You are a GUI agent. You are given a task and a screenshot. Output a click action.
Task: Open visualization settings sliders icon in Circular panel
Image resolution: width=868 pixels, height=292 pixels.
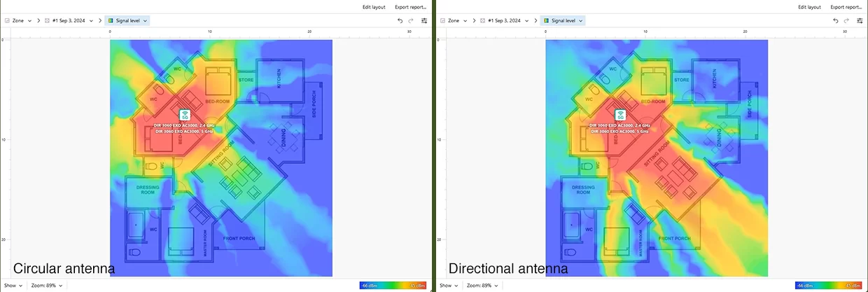(424, 21)
